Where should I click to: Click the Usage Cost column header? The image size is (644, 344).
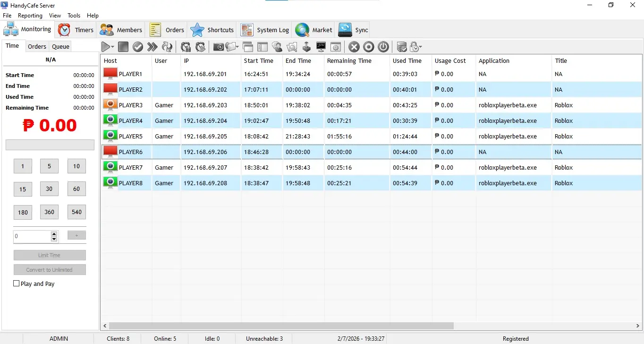tap(453, 60)
